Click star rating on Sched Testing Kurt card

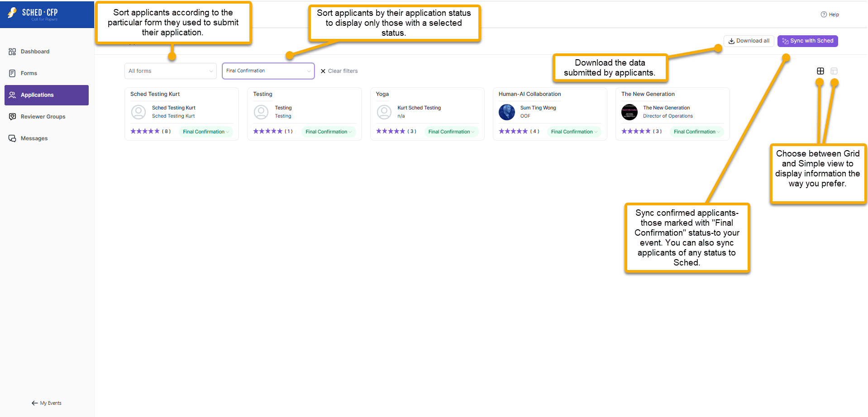145,132
